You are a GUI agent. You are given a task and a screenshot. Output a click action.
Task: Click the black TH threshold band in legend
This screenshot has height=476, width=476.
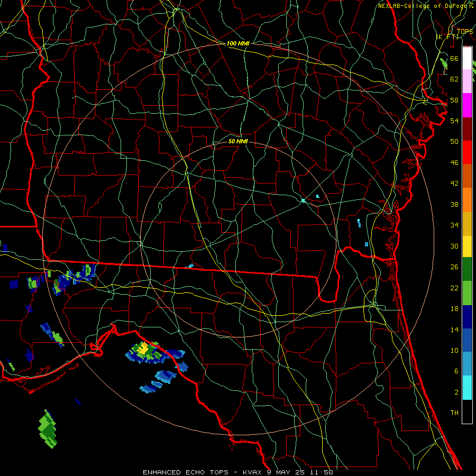467,411
